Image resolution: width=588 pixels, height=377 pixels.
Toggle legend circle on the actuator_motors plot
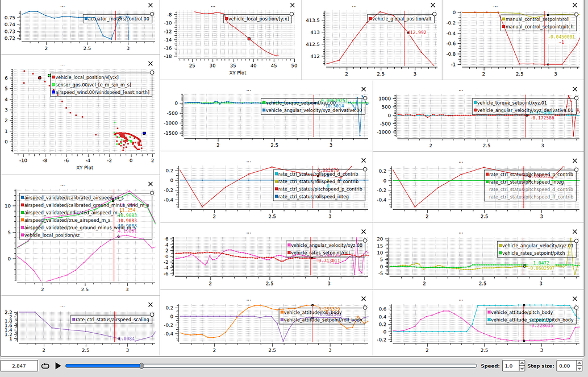pyautogui.click(x=152, y=14)
